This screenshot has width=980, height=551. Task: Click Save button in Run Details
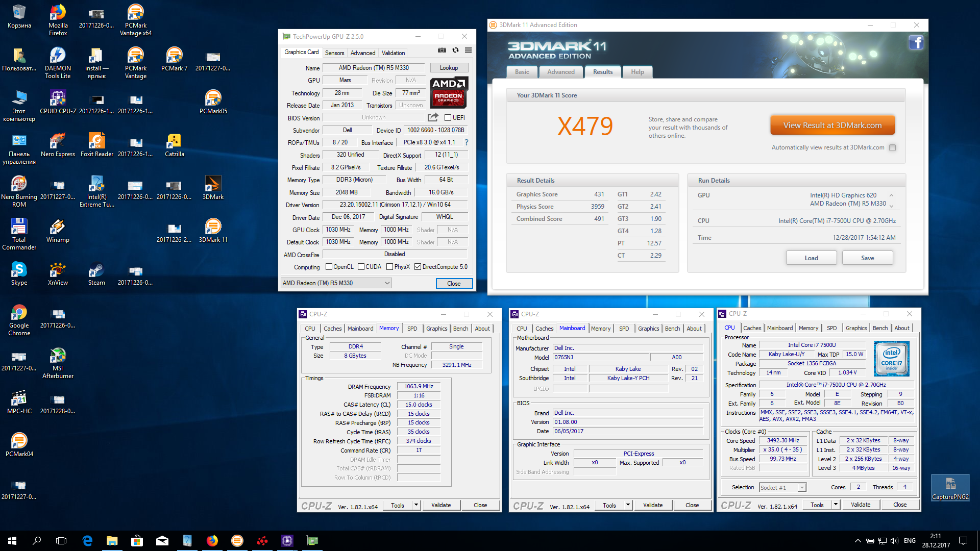click(x=867, y=258)
